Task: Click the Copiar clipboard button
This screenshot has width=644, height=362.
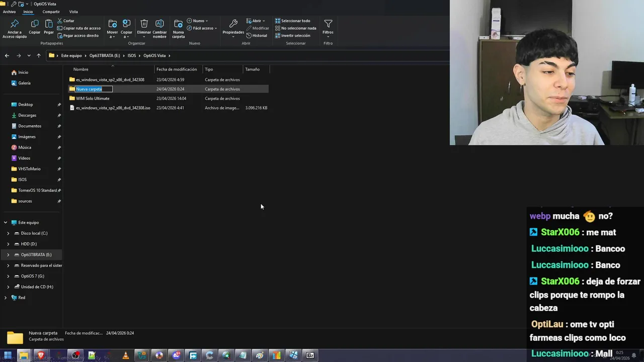Action: [34, 27]
